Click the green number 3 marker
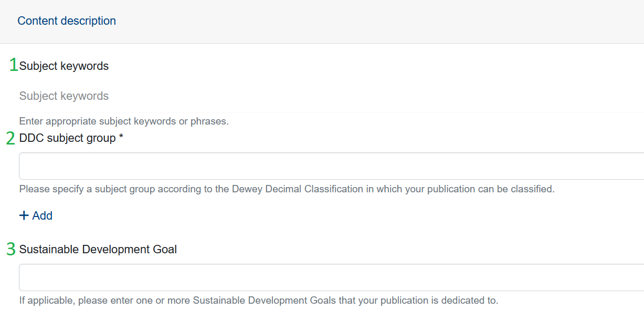Screen dimensions: 644x320 pyautogui.click(x=11, y=249)
